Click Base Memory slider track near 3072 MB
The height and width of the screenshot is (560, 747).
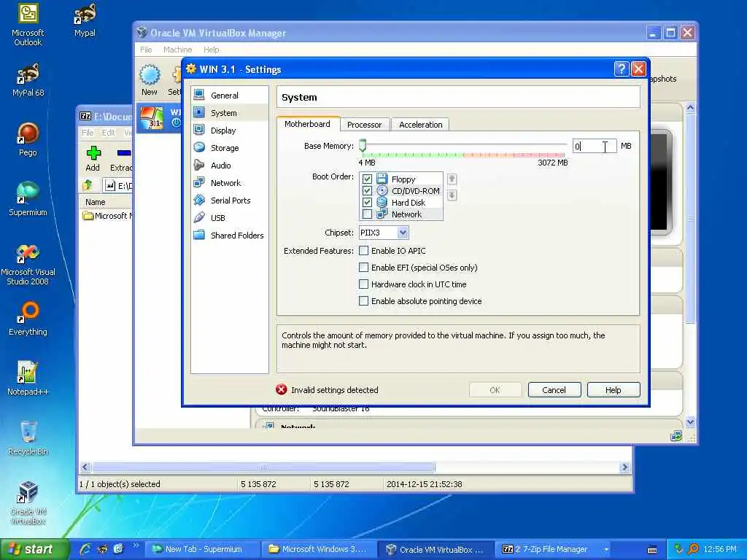[x=562, y=144]
